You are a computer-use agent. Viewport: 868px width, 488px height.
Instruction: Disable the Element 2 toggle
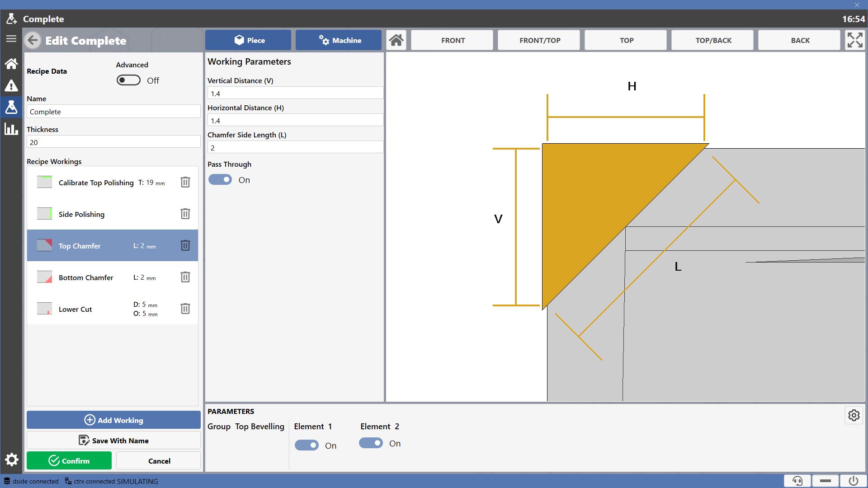(x=371, y=443)
